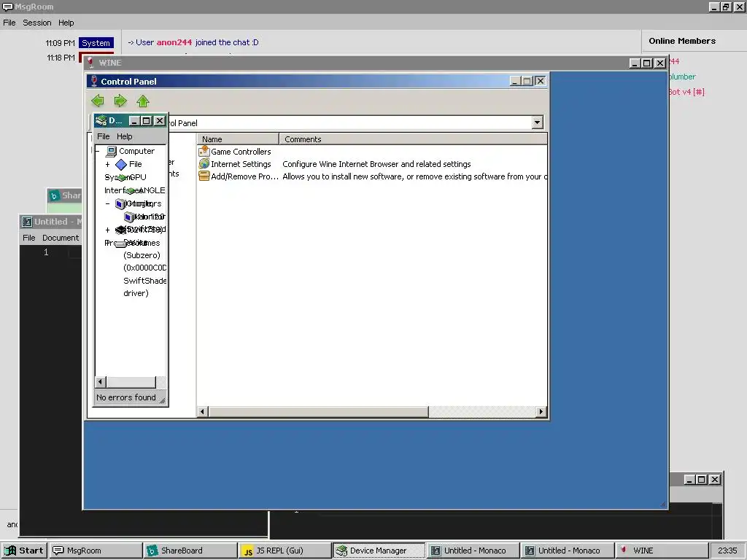This screenshot has width=747, height=560.
Task: Click Device Manager horizontal scrollbar left arrow
Action: coord(100,382)
